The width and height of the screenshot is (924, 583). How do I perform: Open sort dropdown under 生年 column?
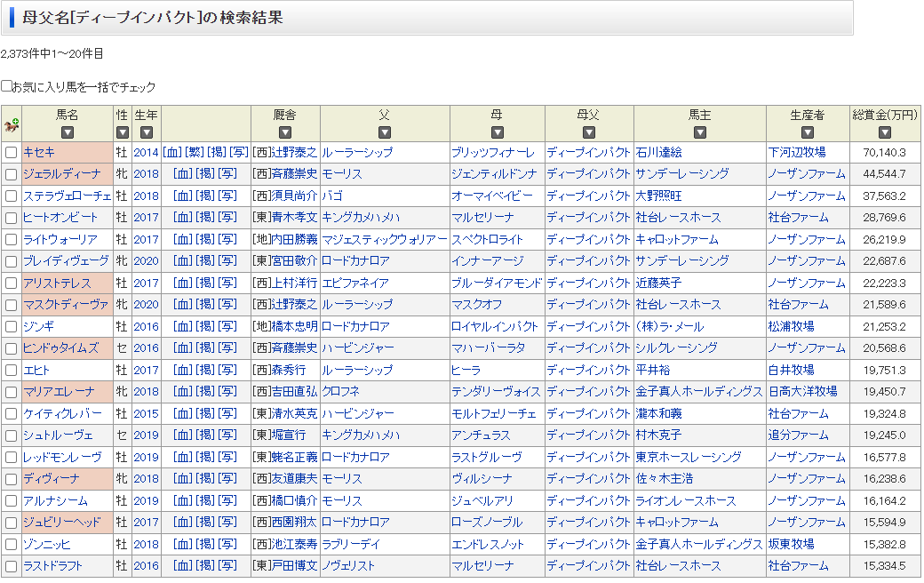[x=146, y=132]
